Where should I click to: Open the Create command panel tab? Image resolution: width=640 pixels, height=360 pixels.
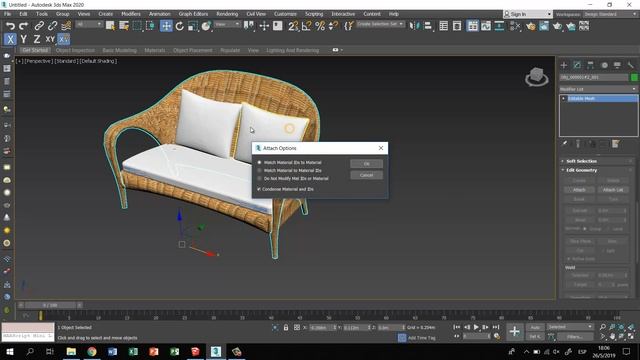(x=564, y=65)
